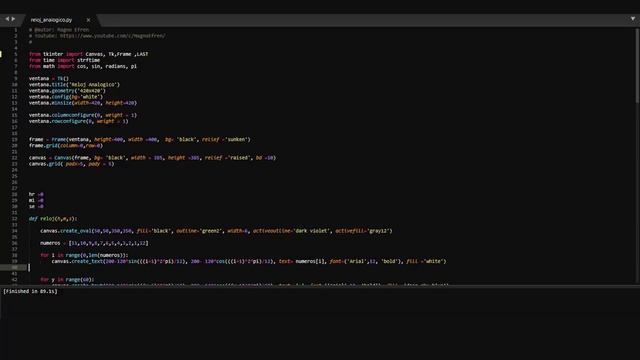Go to next tab using right arrow
Image resolution: width=640 pixels, height=360 pixels.
(13, 19)
